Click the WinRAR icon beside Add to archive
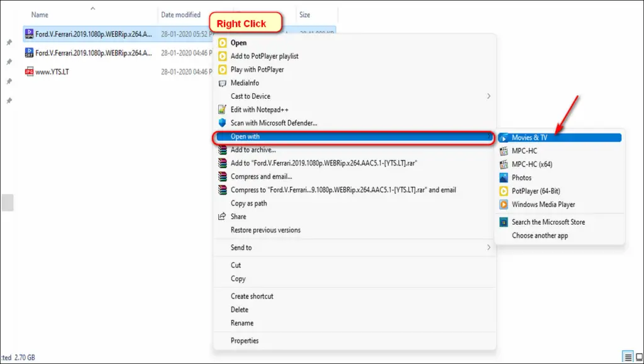 point(222,150)
